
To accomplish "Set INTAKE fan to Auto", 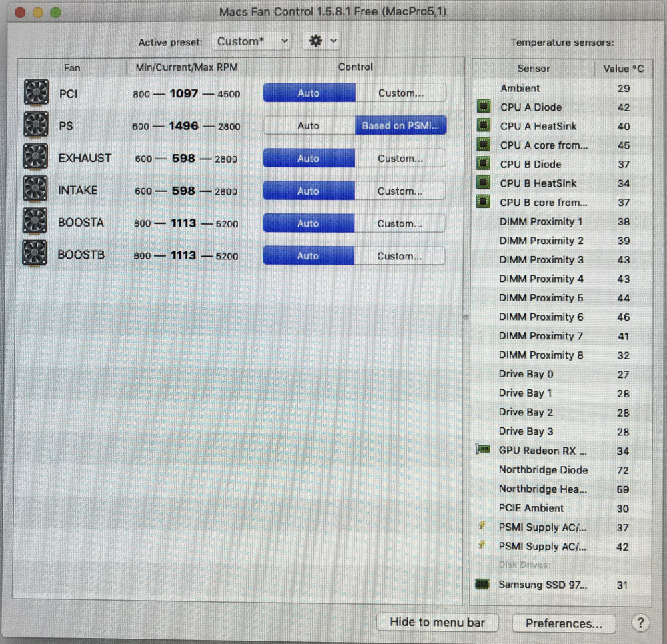I will point(308,191).
